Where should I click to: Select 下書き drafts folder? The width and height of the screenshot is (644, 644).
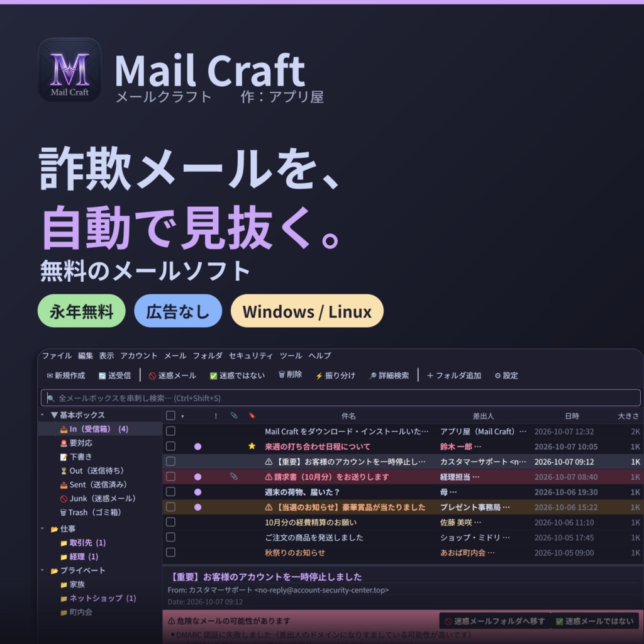[x=75, y=457]
